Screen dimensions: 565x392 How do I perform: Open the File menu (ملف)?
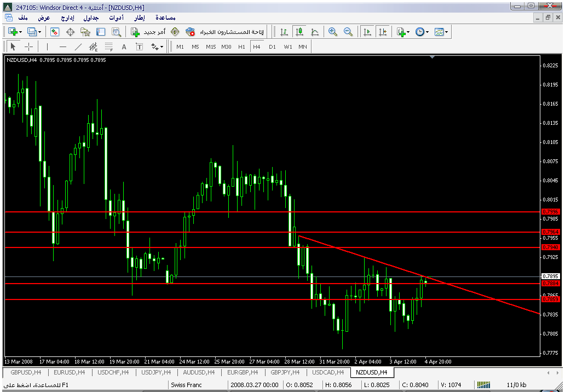coord(23,18)
